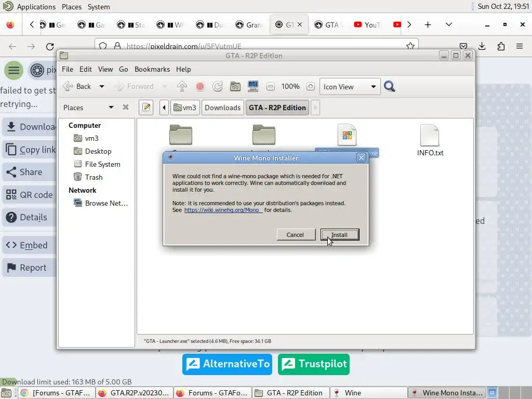This screenshot has height=399, width=532.
Task: Select the INFO.txt file
Action: click(430, 140)
